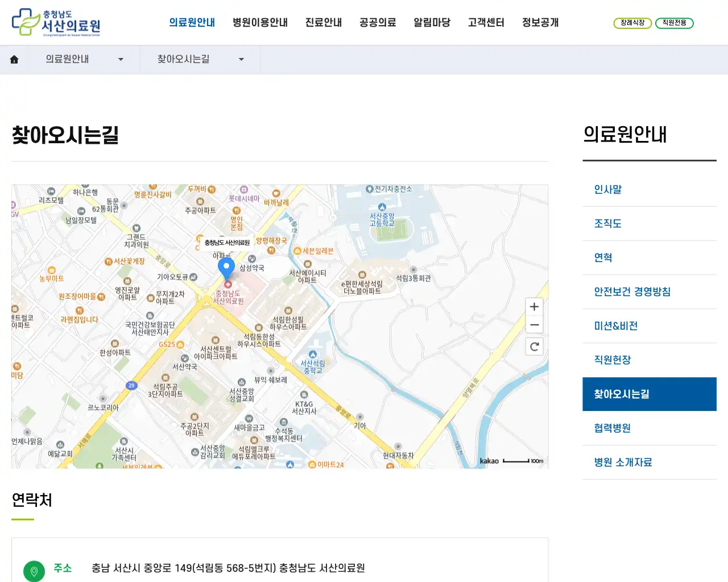Zoom out the Kakao map
This screenshot has height=582, width=728.
(x=534, y=325)
